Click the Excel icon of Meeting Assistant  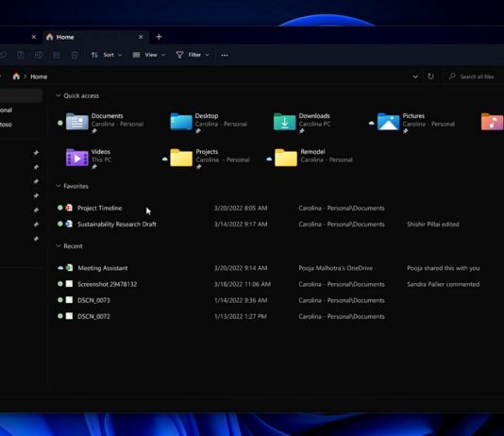click(x=69, y=268)
